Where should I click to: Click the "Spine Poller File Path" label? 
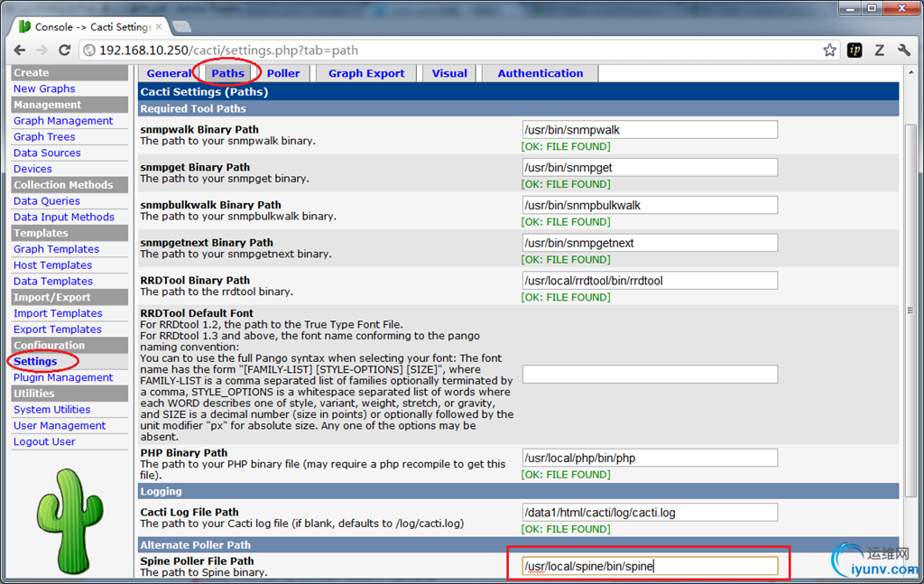[197, 561]
